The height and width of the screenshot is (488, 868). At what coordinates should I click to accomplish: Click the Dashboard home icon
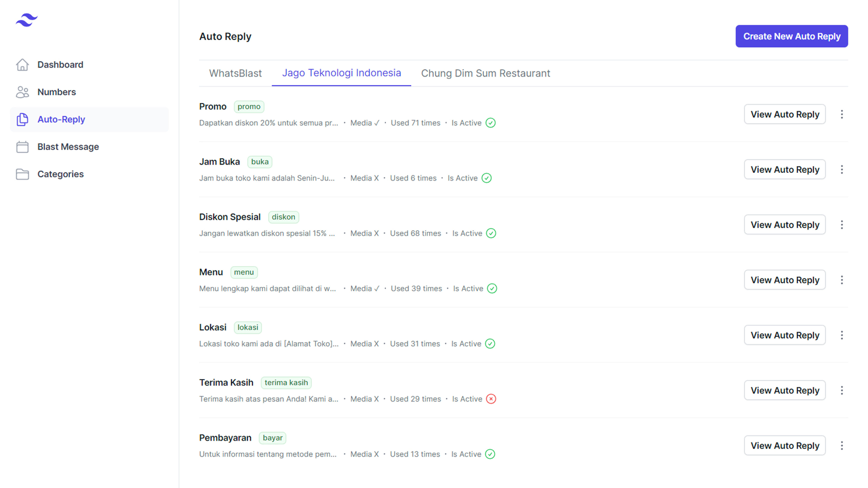click(22, 65)
